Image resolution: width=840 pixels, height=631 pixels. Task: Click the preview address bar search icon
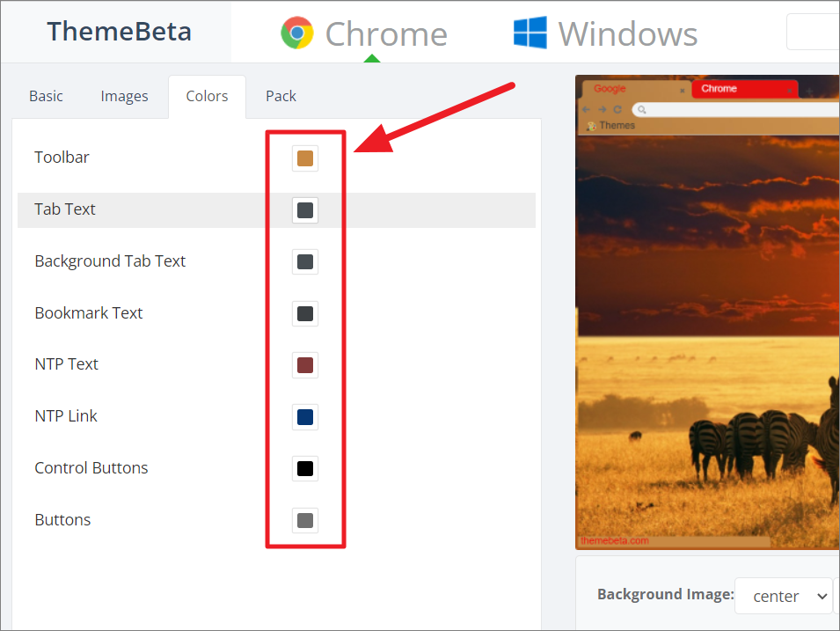(x=642, y=110)
